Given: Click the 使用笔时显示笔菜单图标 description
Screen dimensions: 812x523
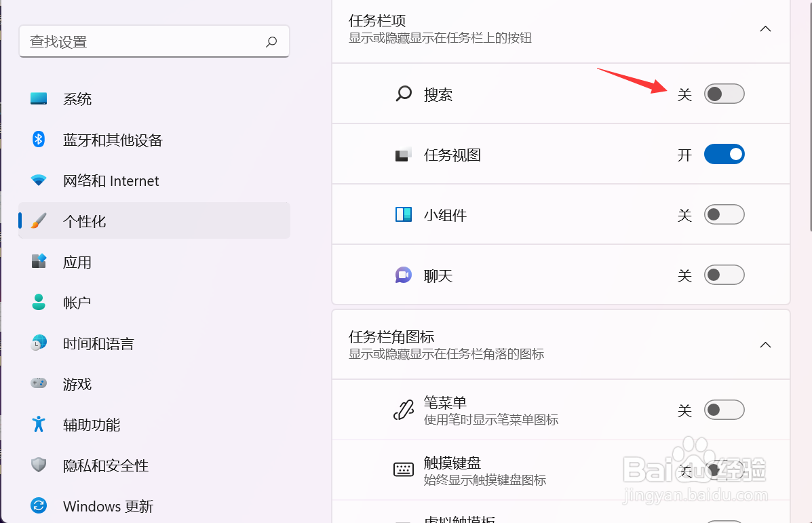Looking at the screenshot, I should click(x=491, y=419).
